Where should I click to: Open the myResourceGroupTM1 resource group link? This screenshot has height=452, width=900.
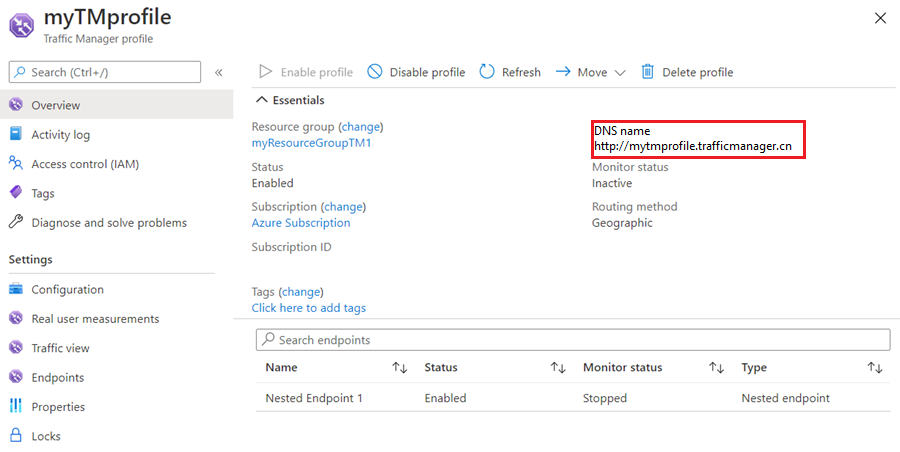click(x=311, y=143)
